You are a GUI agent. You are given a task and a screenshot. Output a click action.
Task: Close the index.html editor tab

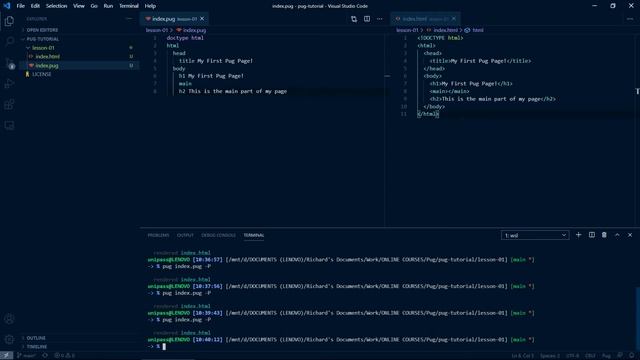pyautogui.click(x=453, y=19)
